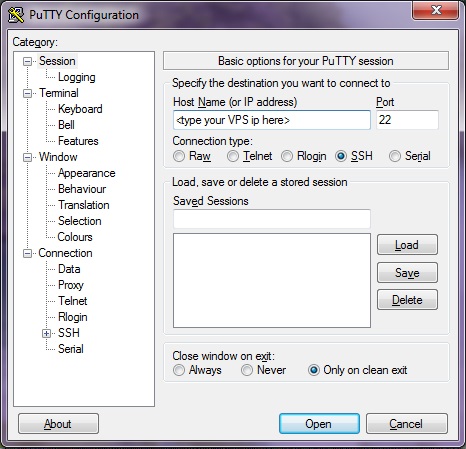Click the Save session button

point(407,273)
